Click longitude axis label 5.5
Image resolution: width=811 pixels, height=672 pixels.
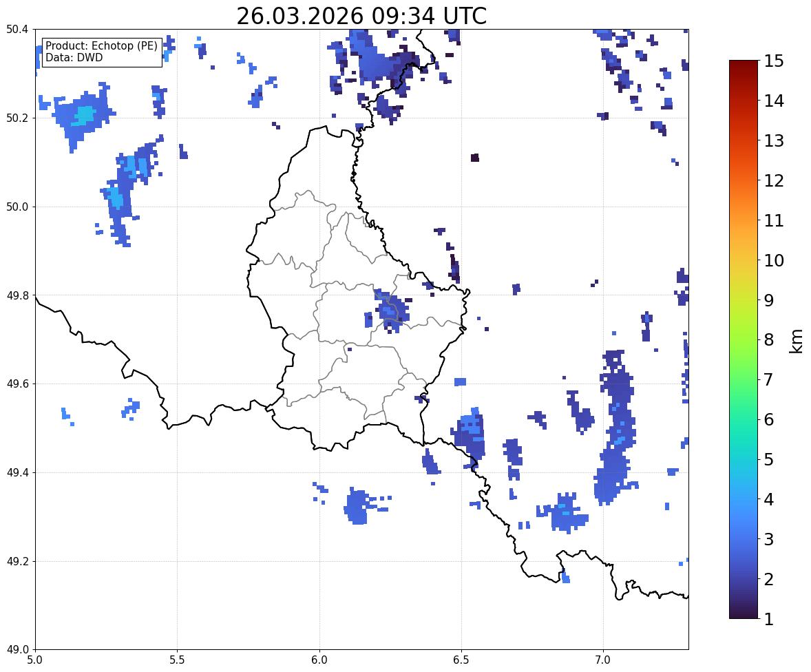[x=178, y=660]
